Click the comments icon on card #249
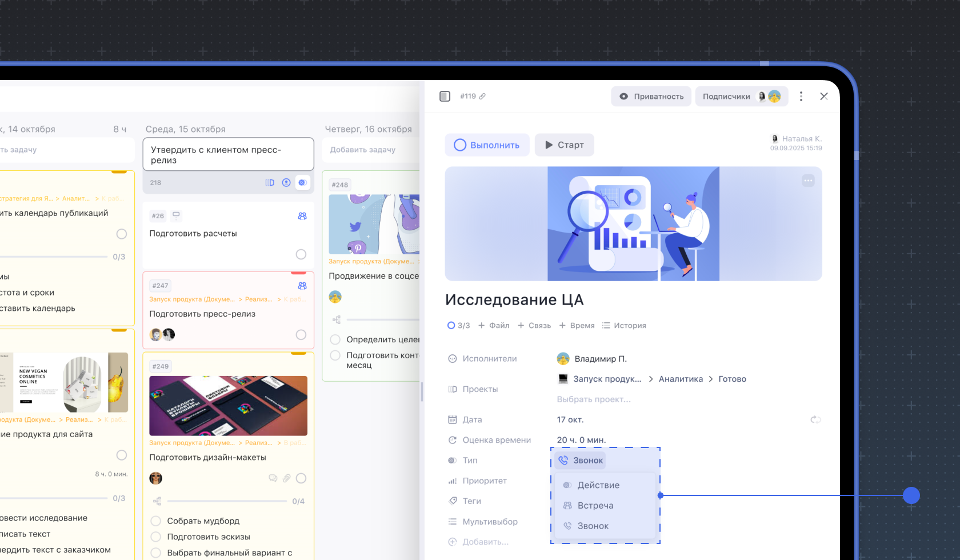This screenshot has height=560, width=960. 273,478
